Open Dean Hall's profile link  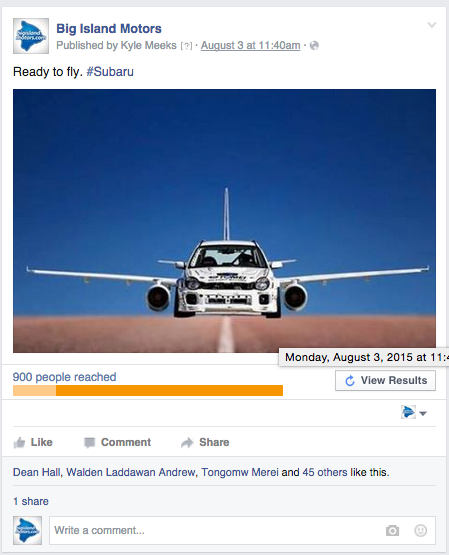tap(36, 472)
